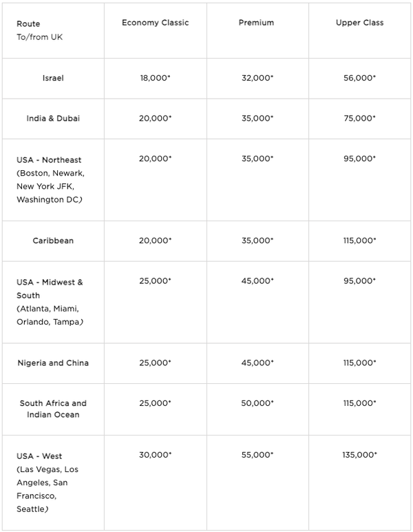
Task: Select the Premium column header
Action: (256, 23)
